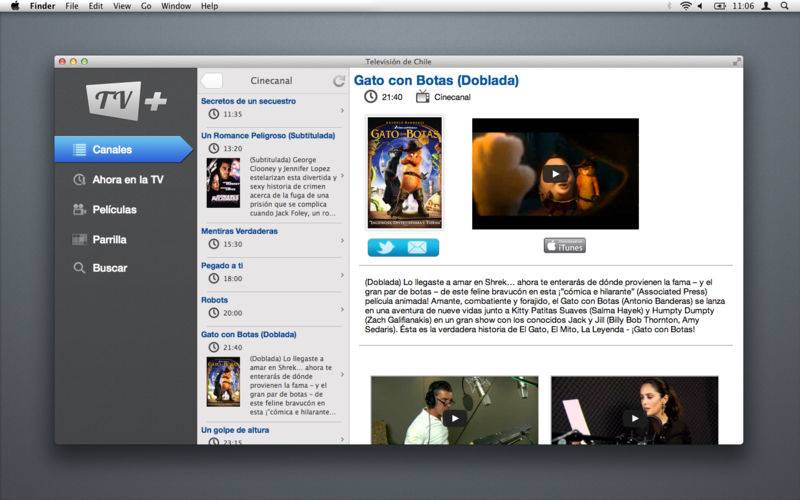Click the 21:40 clock icon in detail pane
The image size is (800, 500).
(x=371, y=96)
